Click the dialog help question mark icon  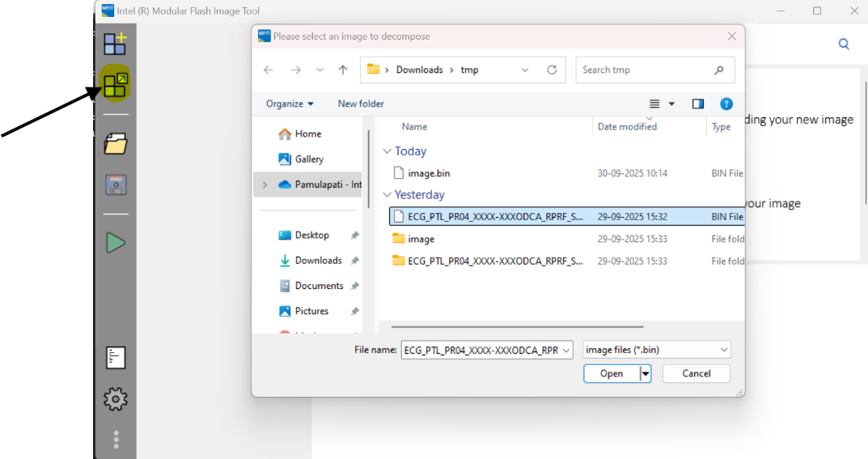pos(726,104)
